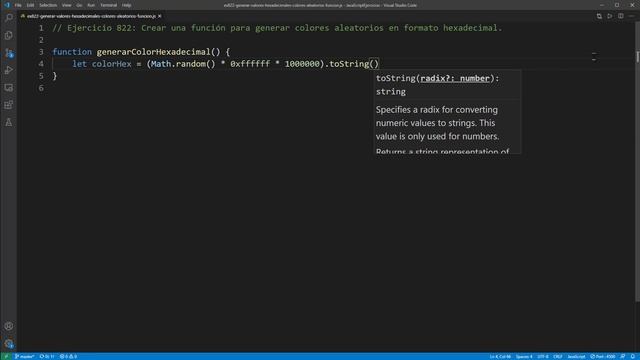The height and width of the screenshot is (360, 640).
Task: Click the master branch in status bar
Action: coord(24,356)
